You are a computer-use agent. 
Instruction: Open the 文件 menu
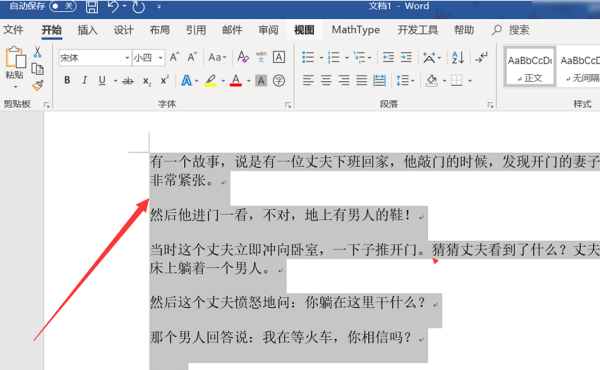(x=13, y=30)
